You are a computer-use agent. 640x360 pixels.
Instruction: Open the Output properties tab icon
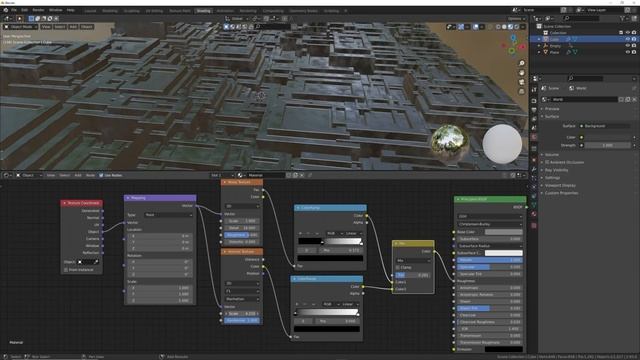click(x=534, y=110)
